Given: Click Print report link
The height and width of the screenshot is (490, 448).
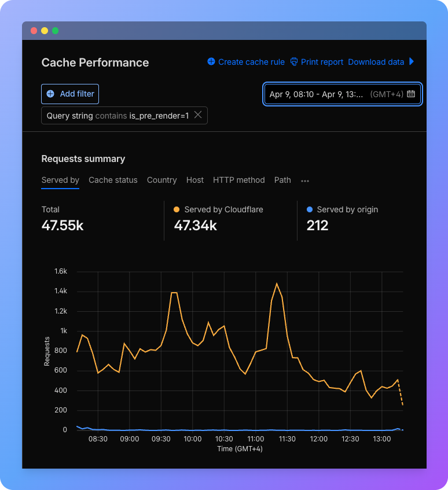Looking at the screenshot, I should 317,62.
